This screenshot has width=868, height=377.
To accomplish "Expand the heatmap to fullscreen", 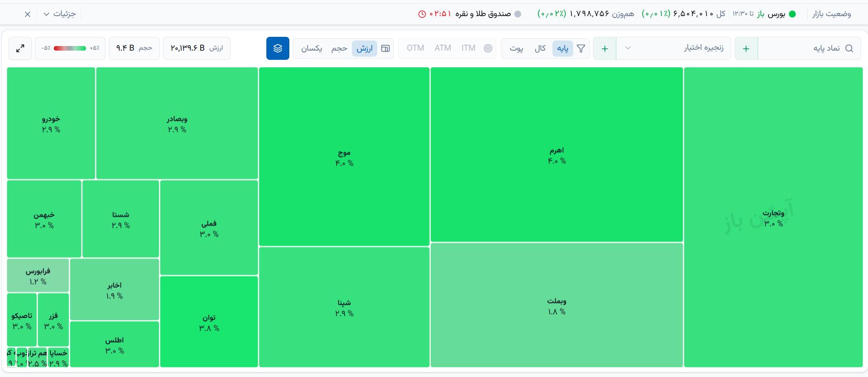I will coord(20,48).
